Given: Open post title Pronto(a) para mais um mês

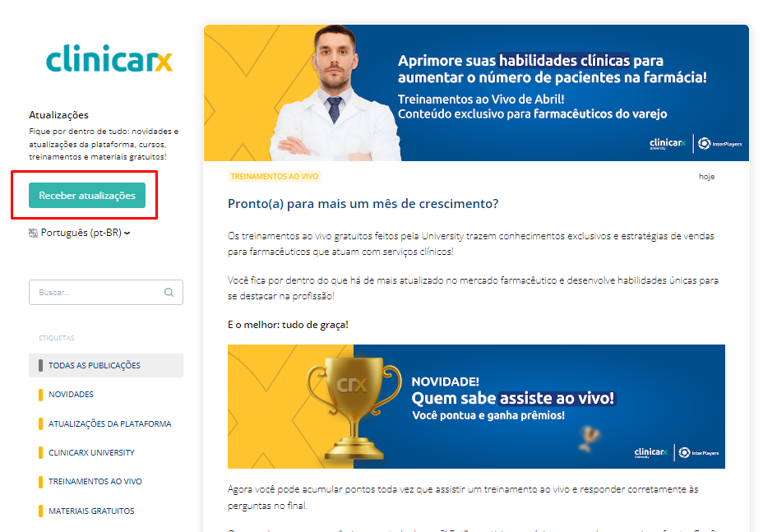Looking at the screenshot, I should [x=363, y=204].
